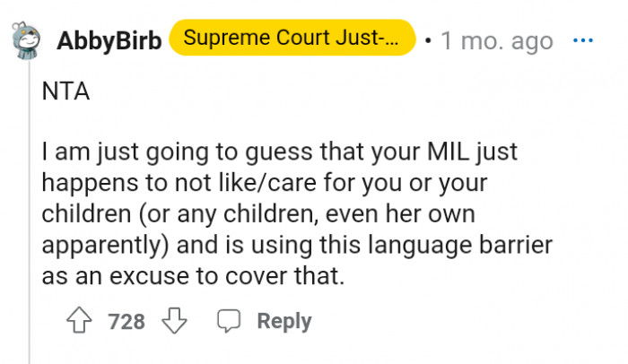Click the 'NTA' verdict text

coord(65,91)
